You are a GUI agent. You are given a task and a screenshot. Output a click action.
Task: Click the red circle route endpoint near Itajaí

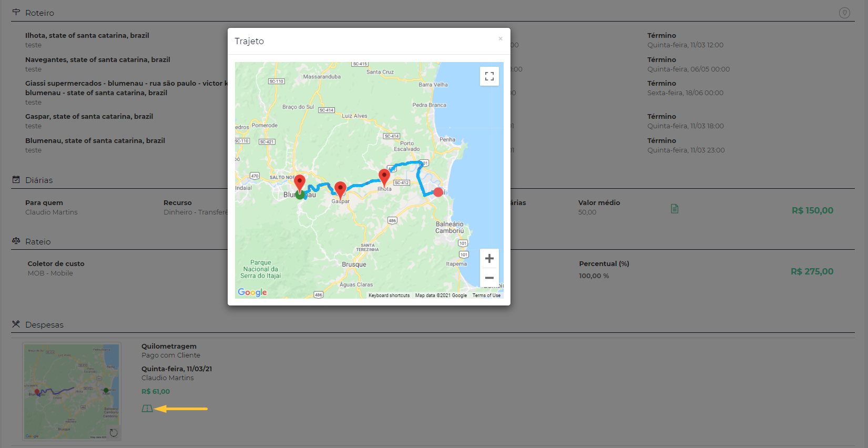click(x=438, y=192)
